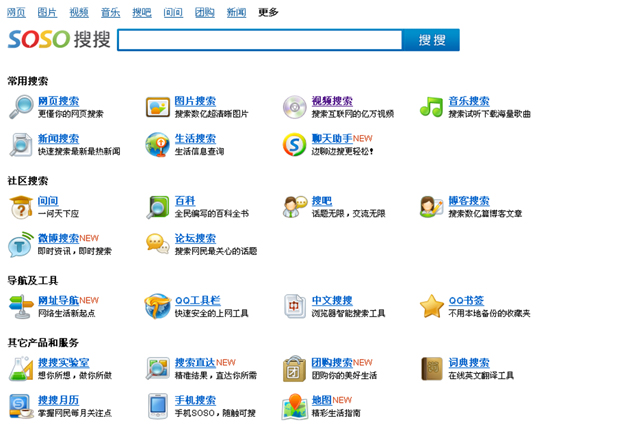The image size is (625, 444).
Task: Open the 团购搜索 link
Action: click(332, 363)
